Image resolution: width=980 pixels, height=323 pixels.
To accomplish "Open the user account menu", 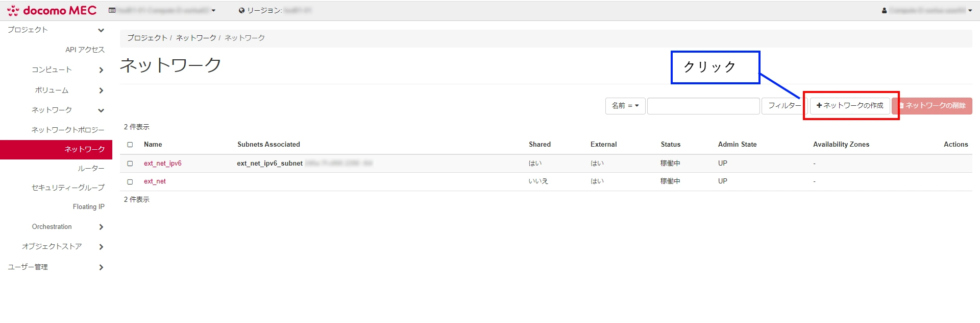I will pos(926,11).
